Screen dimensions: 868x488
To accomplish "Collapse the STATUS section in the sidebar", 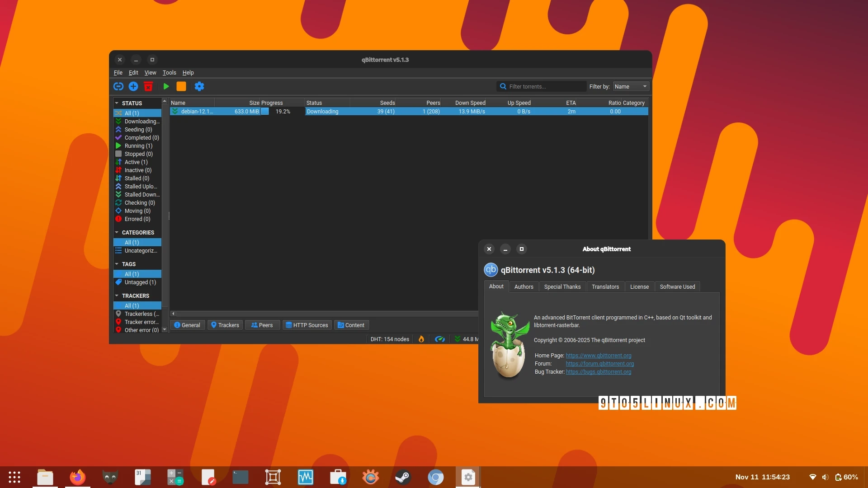I will [x=117, y=103].
